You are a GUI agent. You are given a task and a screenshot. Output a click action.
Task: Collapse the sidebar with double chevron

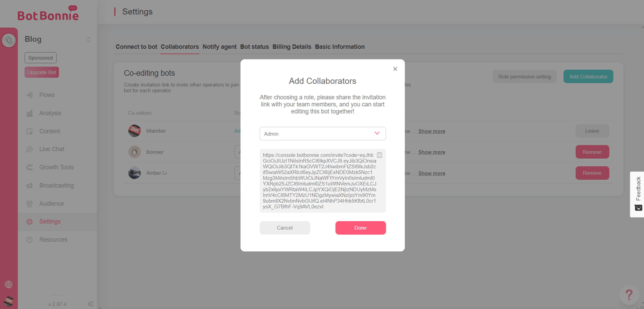[x=90, y=304]
